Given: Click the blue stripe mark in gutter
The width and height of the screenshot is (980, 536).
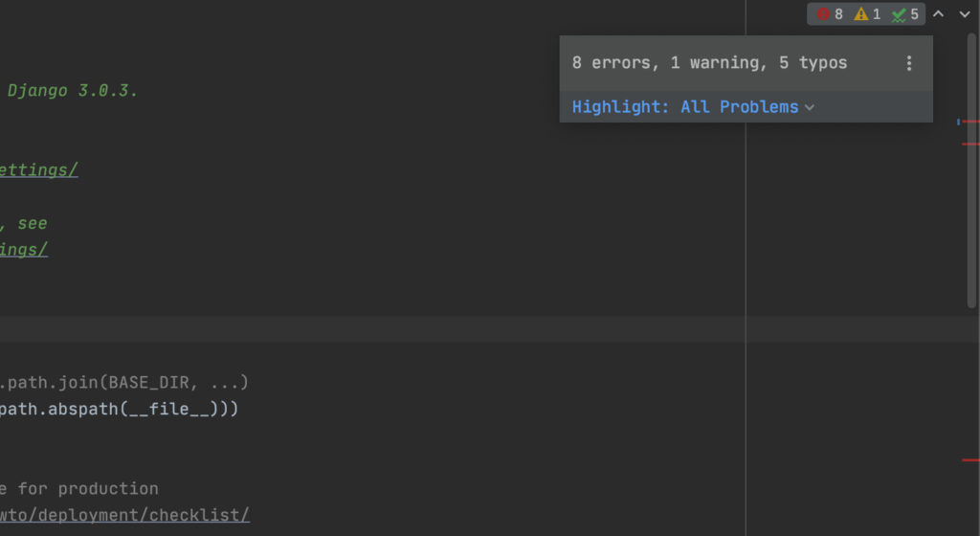Looking at the screenshot, I should (958, 122).
